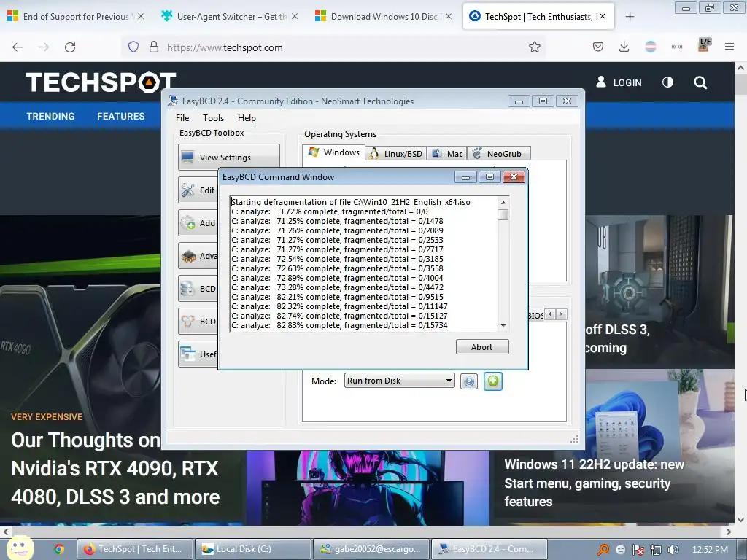
Task: Click the tab scroll right arrow near BIOS tab
Action: pyautogui.click(x=562, y=314)
